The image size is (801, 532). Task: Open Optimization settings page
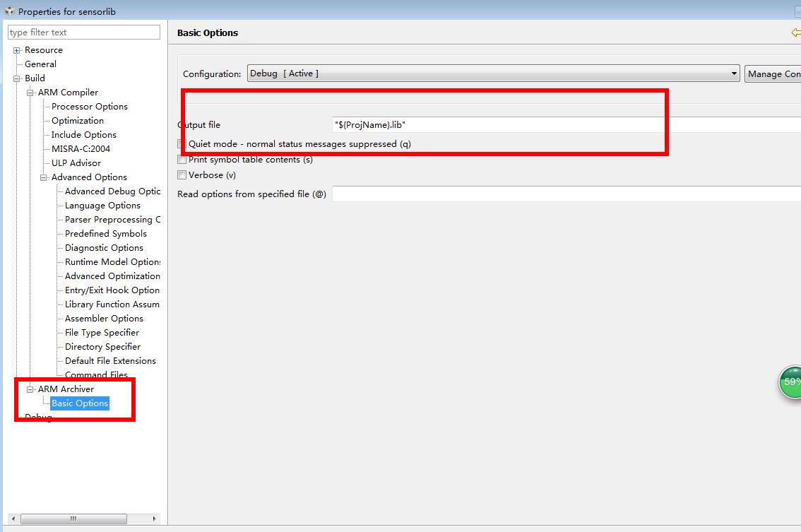click(78, 121)
